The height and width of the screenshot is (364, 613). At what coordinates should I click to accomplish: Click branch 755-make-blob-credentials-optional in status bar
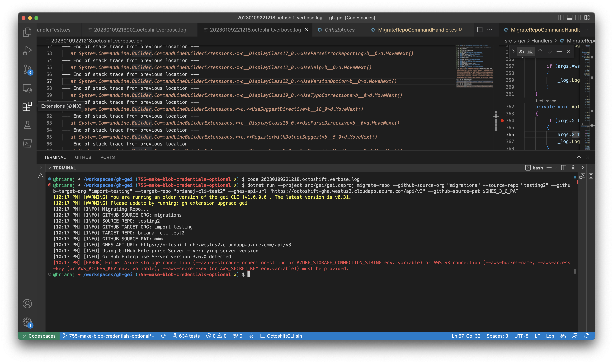(x=109, y=336)
